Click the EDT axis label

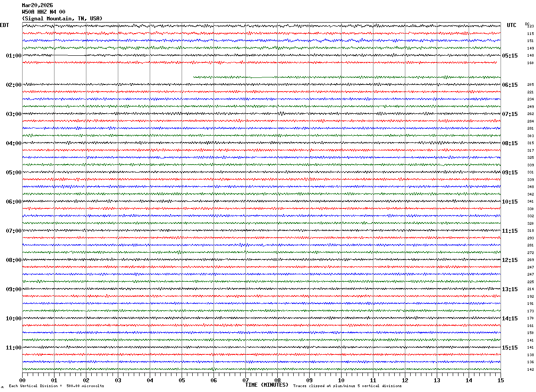(x=4, y=25)
